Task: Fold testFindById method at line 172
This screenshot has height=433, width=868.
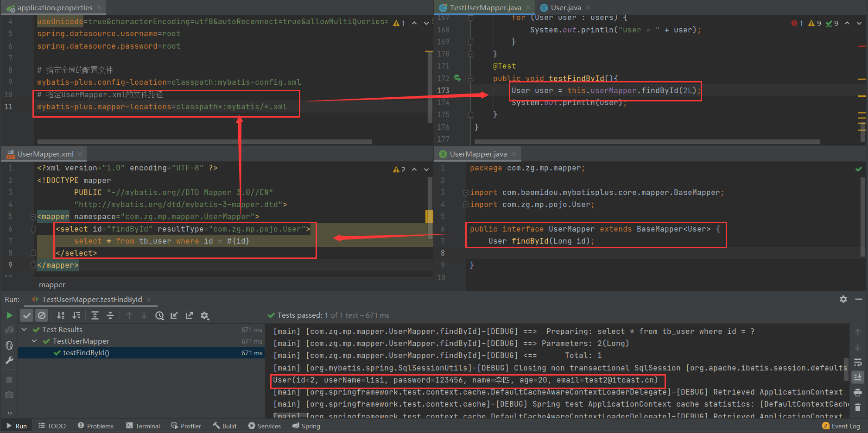Action: pos(471,78)
